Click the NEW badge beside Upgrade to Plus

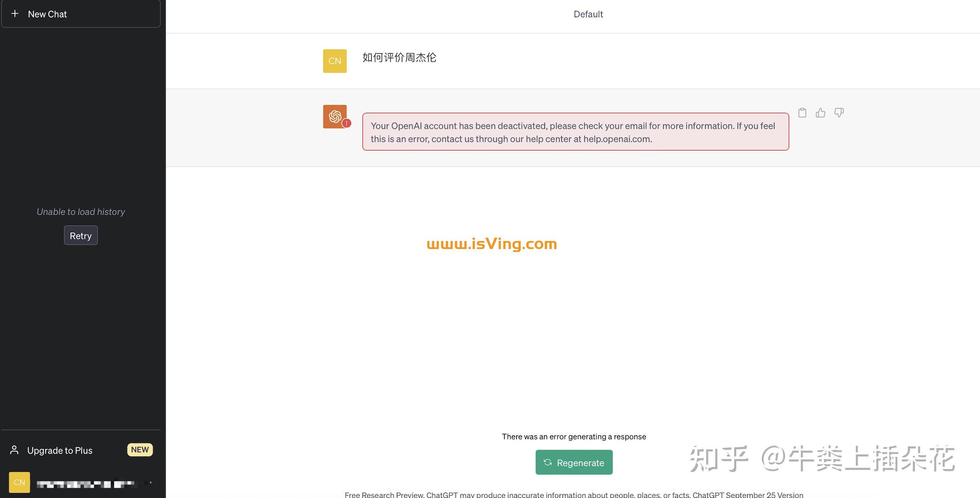point(140,449)
